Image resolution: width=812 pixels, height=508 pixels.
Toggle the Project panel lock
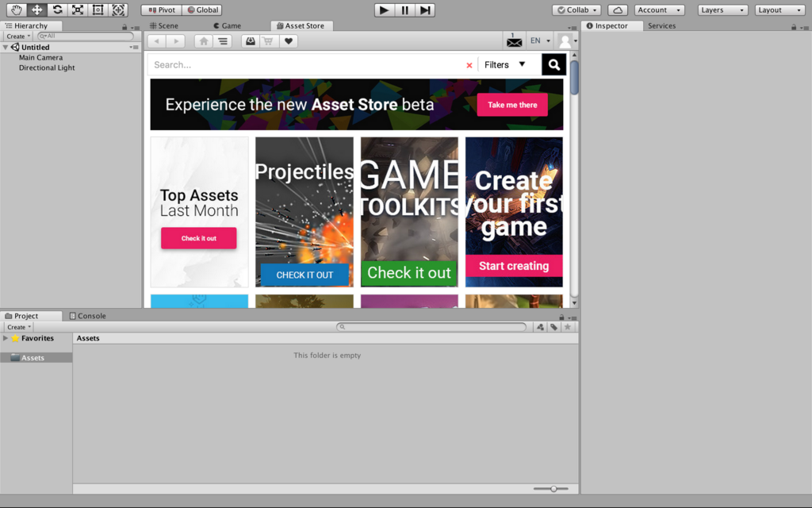pyautogui.click(x=561, y=317)
